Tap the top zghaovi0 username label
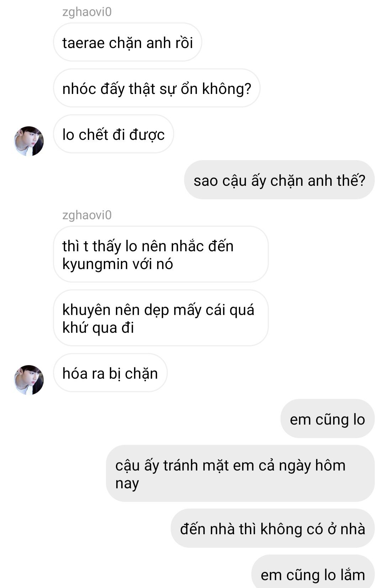This screenshot has height=588, width=384. click(x=87, y=12)
